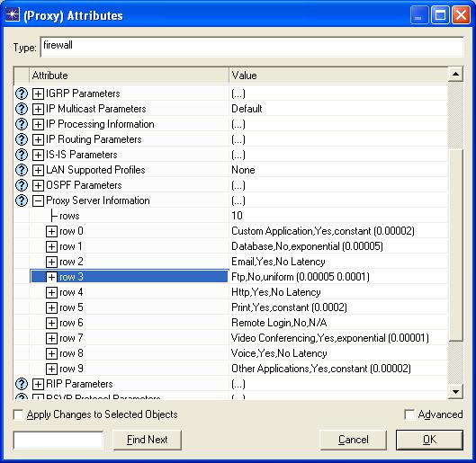Viewport: 476px width, 463px height.
Task: Click the OK button
Action: 429,440
